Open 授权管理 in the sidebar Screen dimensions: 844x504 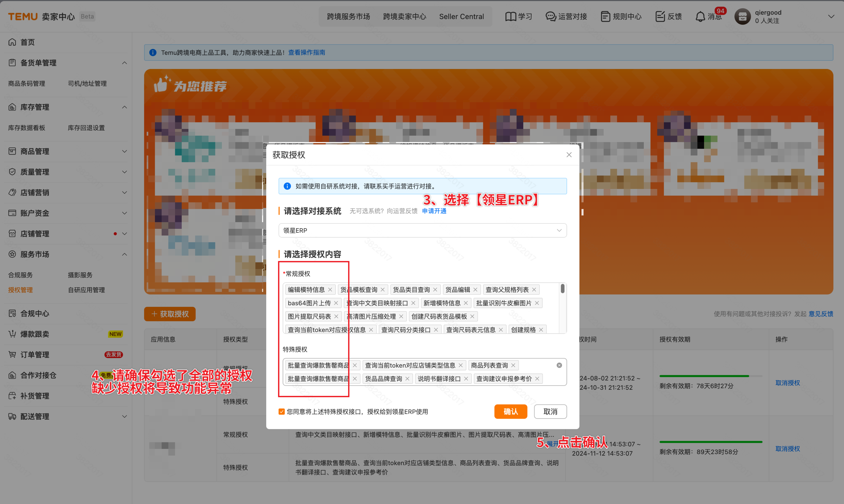coord(20,290)
